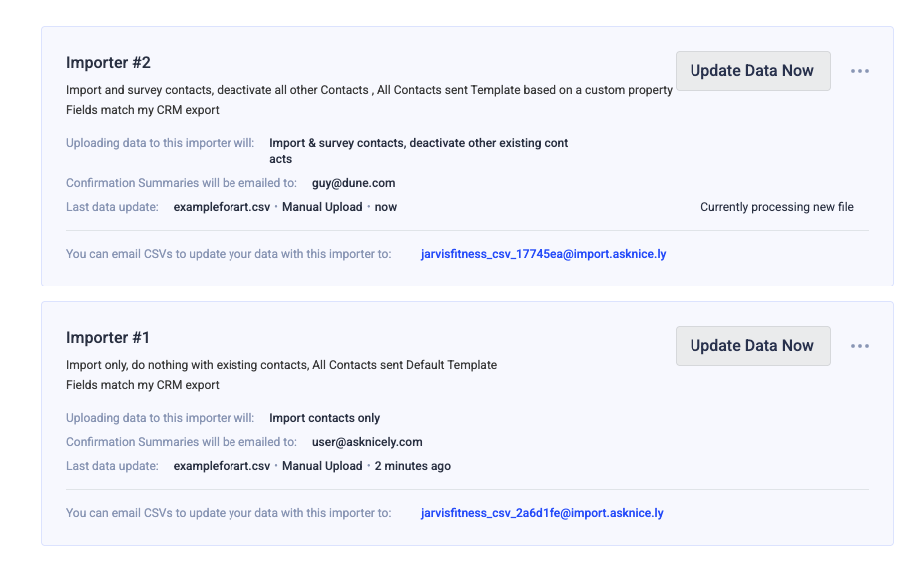Click Update Data Now for Importer #2

(752, 71)
